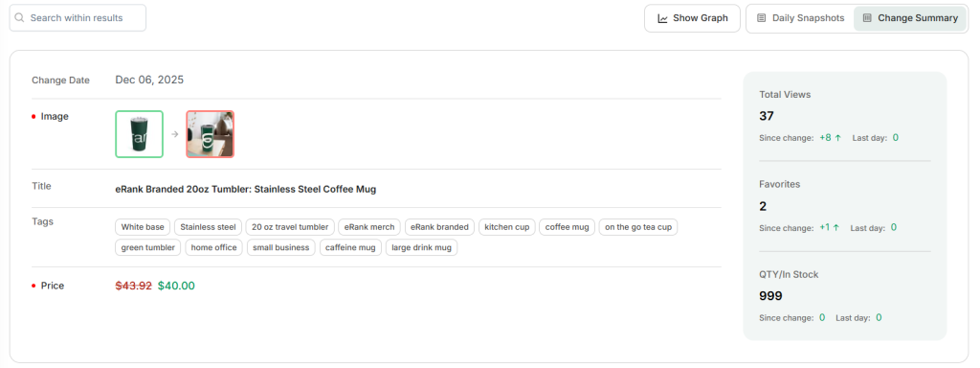Click the Total Views heading
Viewport: 980px width, 368px height.
tap(785, 95)
